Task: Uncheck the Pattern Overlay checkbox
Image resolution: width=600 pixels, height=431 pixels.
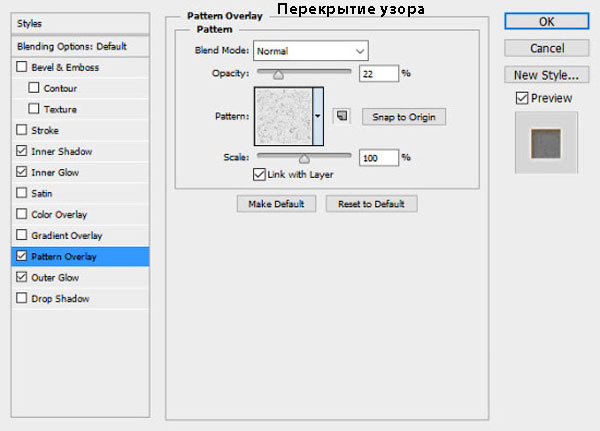Action: point(21,256)
